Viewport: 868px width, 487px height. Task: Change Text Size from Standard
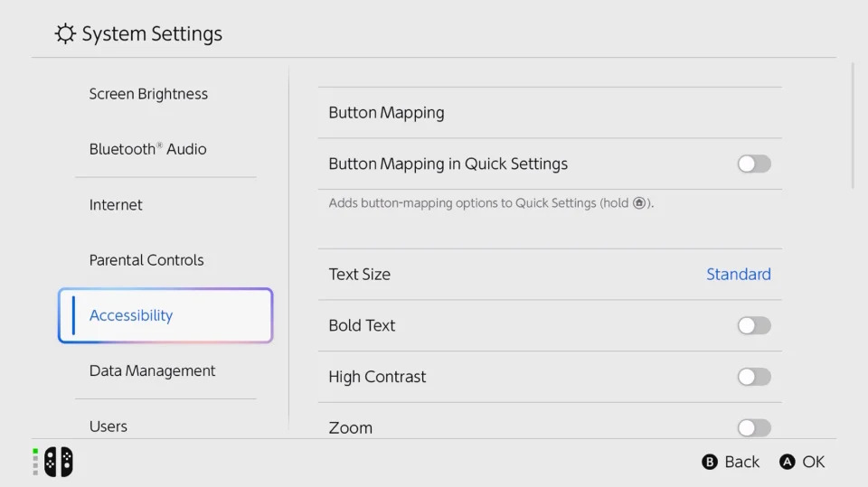(738, 275)
